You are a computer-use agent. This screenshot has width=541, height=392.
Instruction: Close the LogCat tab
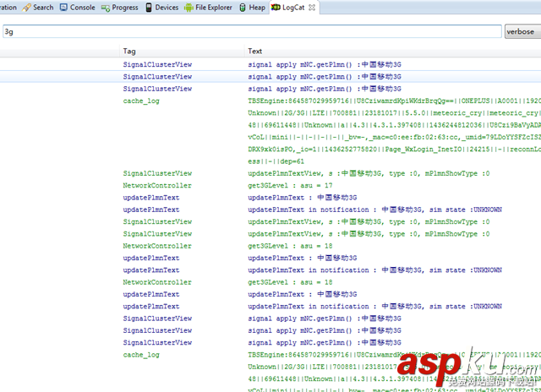[313, 8]
